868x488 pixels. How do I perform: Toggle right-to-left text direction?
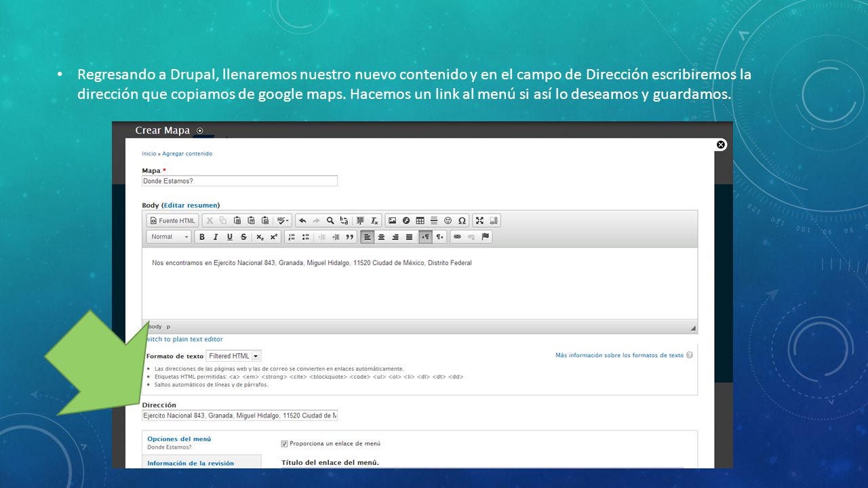(x=439, y=237)
